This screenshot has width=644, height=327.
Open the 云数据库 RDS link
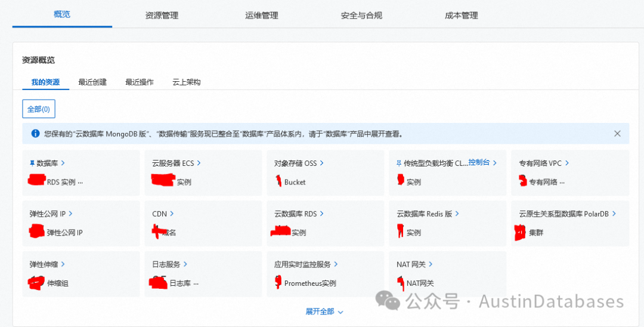(x=295, y=214)
